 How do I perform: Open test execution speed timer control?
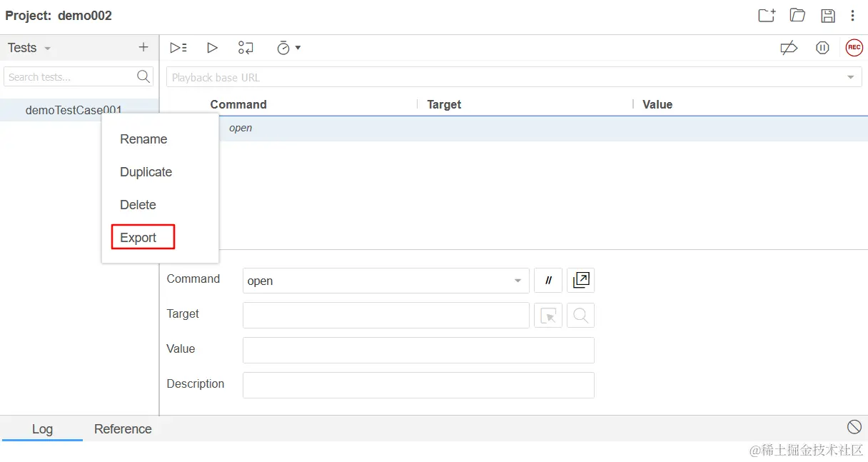click(288, 48)
